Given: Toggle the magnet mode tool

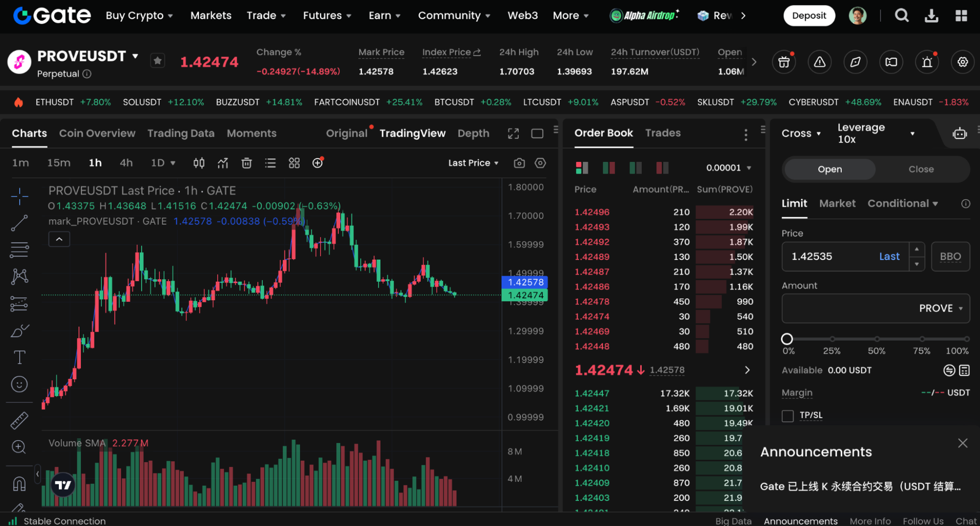Looking at the screenshot, I should click(x=19, y=484).
